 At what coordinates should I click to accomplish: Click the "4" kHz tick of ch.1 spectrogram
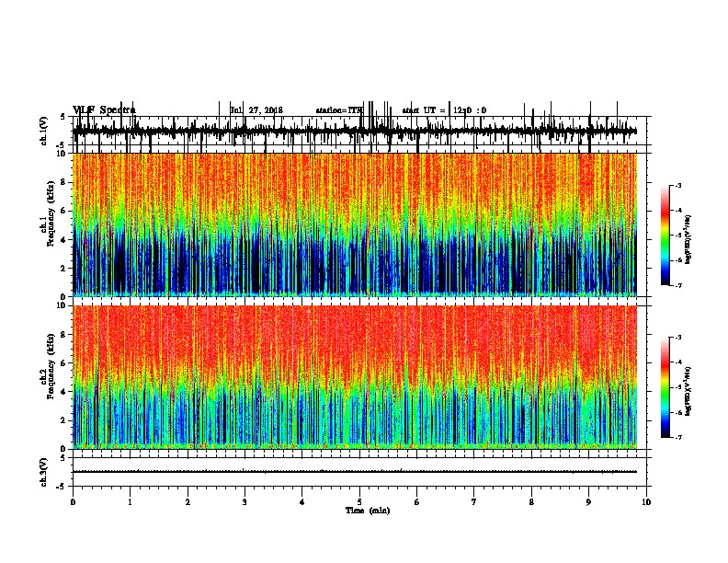click(x=63, y=240)
